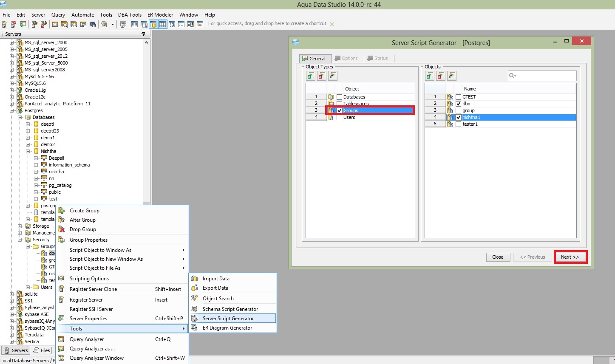
Task: Click the invert selection icon under Objects
Action: pos(452,76)
